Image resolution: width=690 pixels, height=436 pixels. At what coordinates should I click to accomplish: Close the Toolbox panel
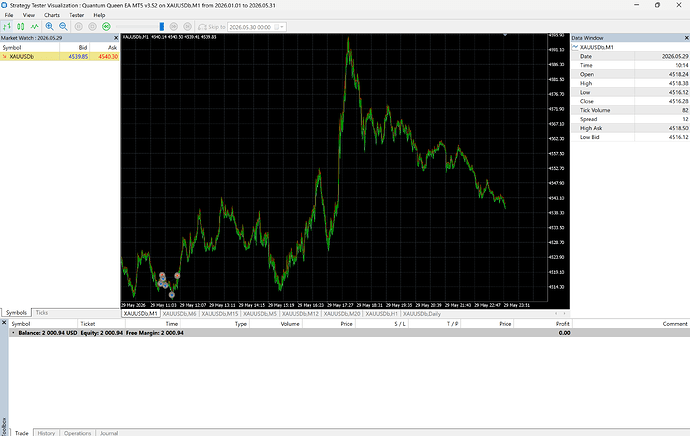tap(4, 323)
